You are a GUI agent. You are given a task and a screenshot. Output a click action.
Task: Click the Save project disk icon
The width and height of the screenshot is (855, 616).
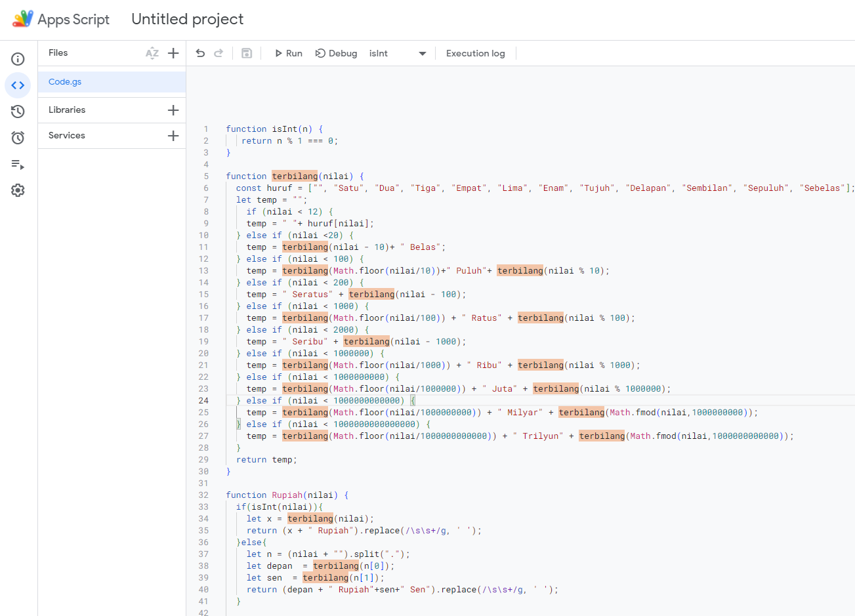point(247,53)
